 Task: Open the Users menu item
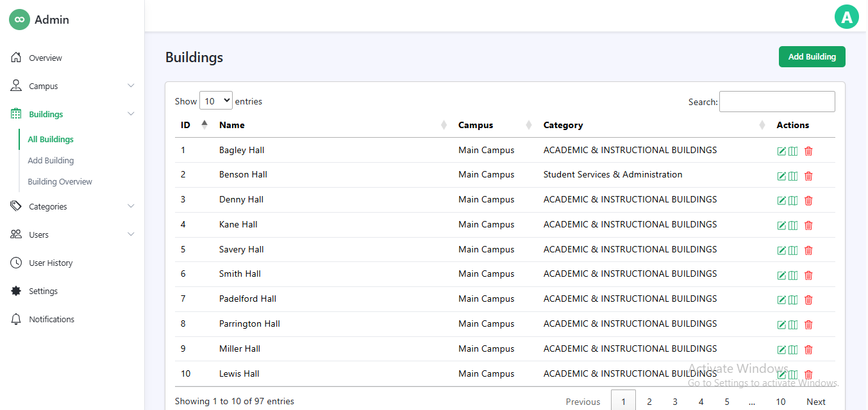point(38,234)
